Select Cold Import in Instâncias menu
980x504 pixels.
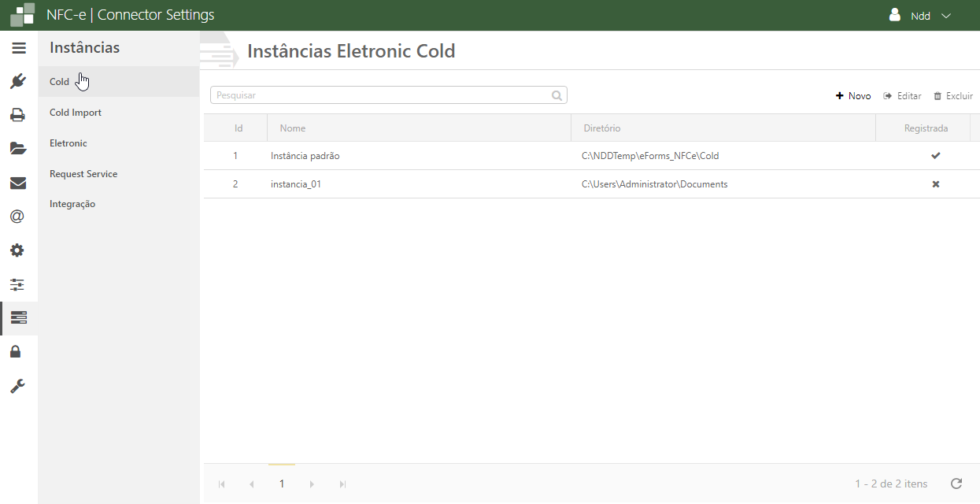pos(76,113)
